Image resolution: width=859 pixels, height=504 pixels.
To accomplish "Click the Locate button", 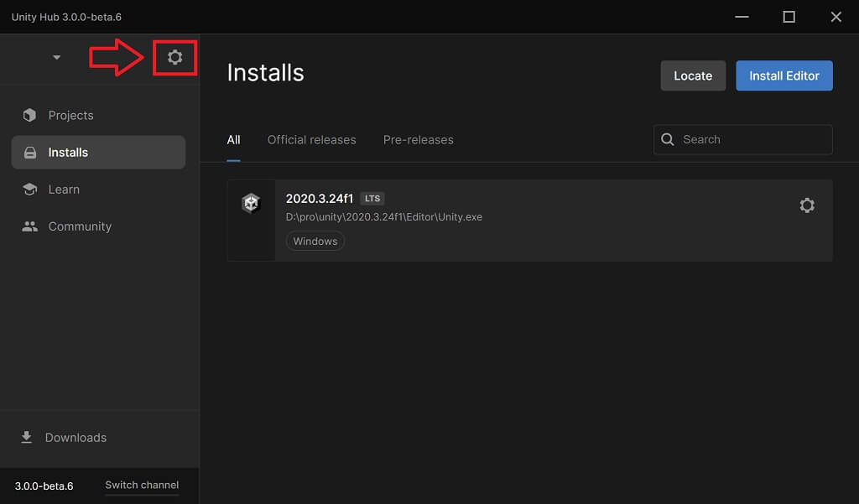I will (693, 75).
